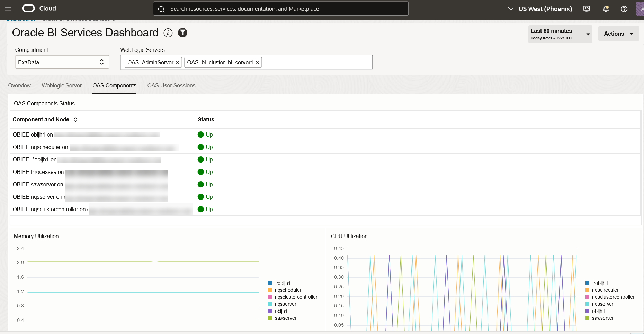The width and height of the screenshot is (644, 334).
Task: Open the dashboard filter icon
Action: pyautogui.click(x=182, y=33)
